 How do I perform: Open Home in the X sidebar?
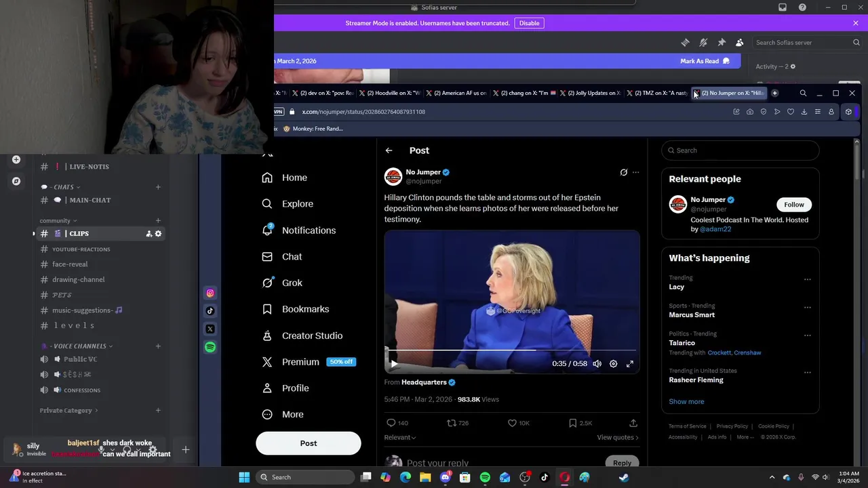point(285,178)
